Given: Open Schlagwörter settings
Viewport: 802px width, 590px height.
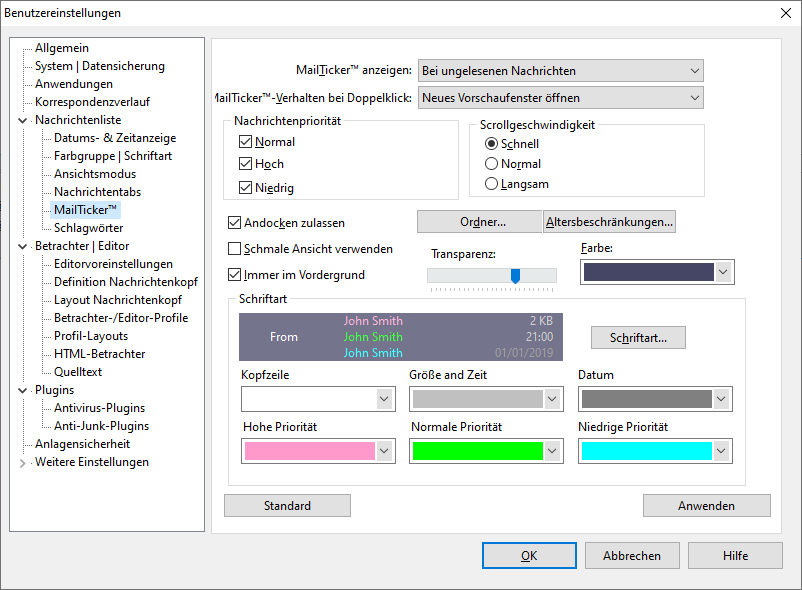Looking at the screenshot, I should [x=88, y=228].
